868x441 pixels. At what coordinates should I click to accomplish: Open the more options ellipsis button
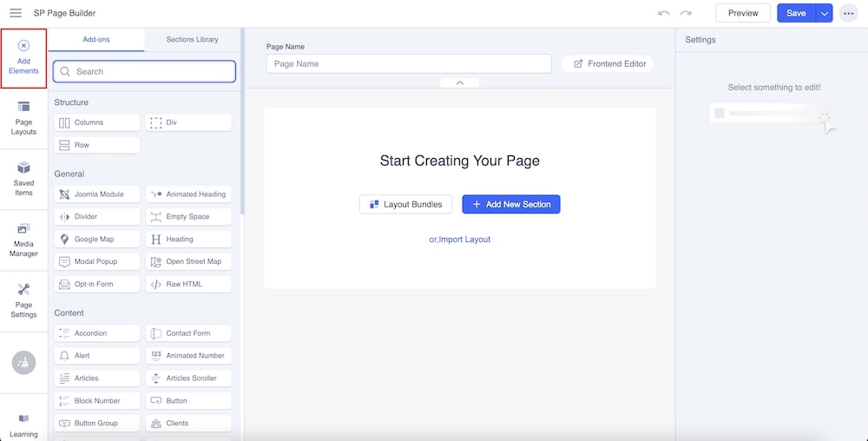pos(847,13)
